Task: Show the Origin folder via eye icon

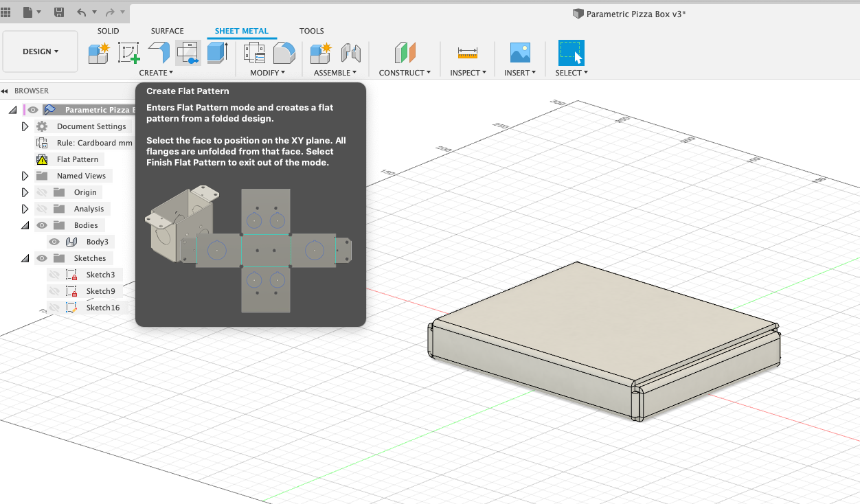Action: 43,192
